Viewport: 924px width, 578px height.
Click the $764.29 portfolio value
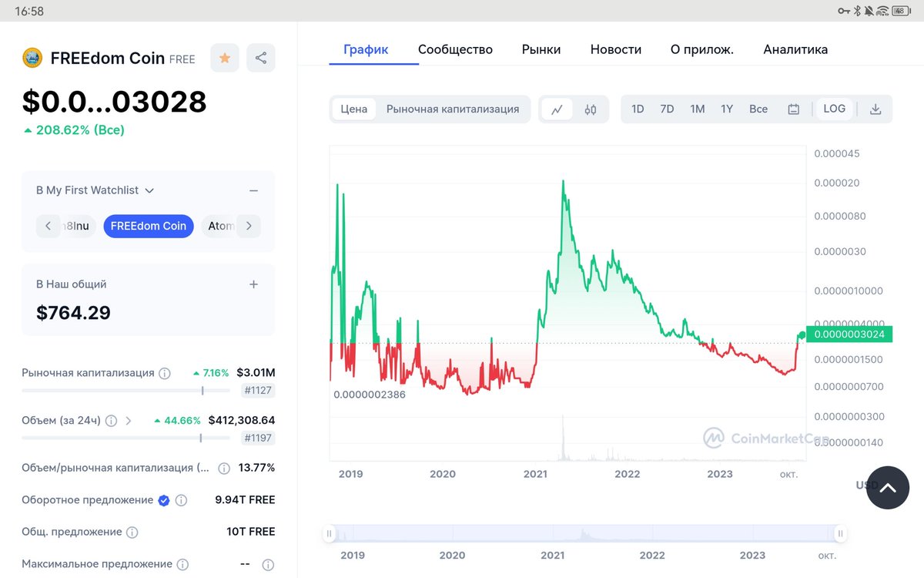click(74, 313)
